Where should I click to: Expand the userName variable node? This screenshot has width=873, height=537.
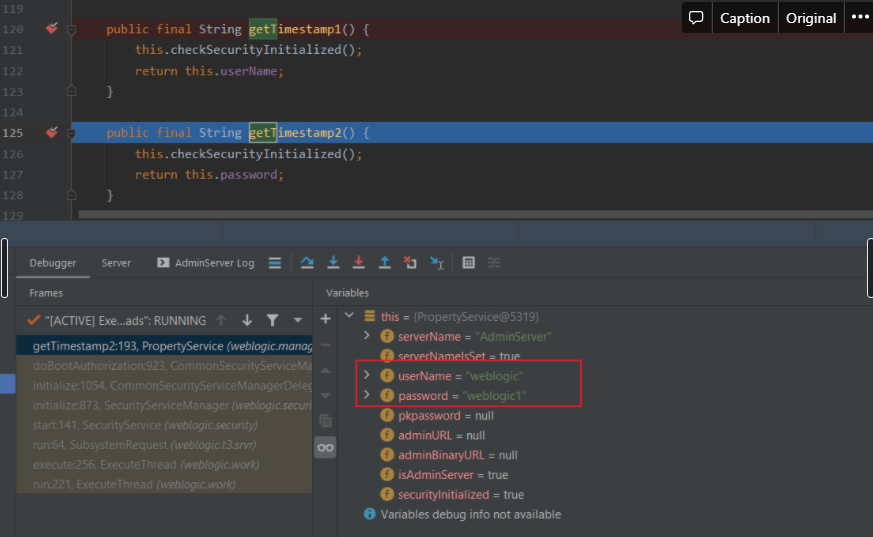click(367, 375)
